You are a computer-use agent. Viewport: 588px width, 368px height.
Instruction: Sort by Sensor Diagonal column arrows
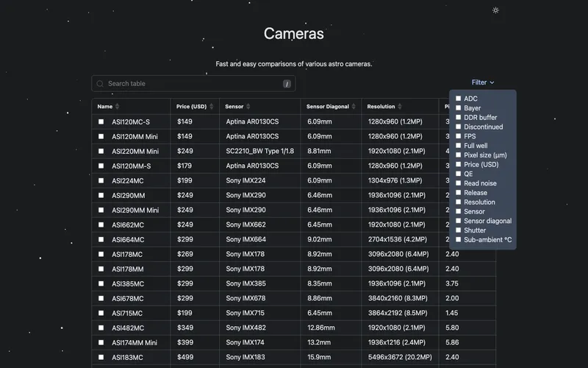(x=354, y=107)
